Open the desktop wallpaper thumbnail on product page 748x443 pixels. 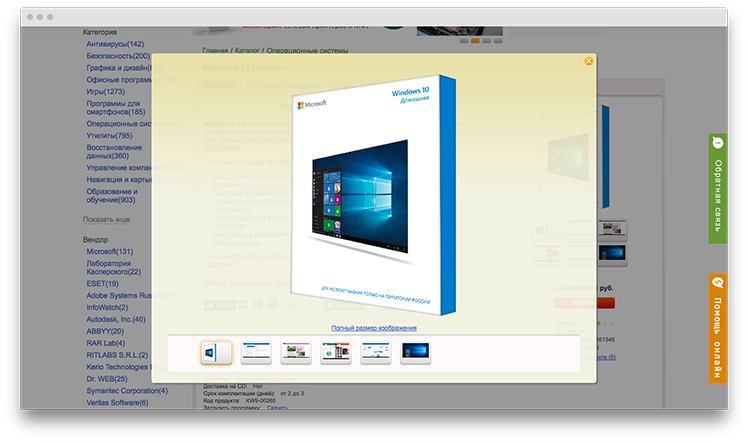[612, 254]
